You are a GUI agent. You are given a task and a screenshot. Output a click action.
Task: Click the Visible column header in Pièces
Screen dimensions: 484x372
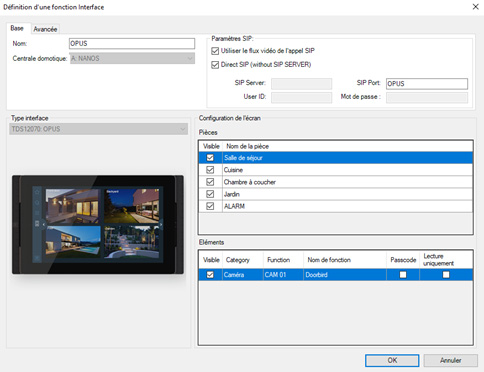pos(211,146)
